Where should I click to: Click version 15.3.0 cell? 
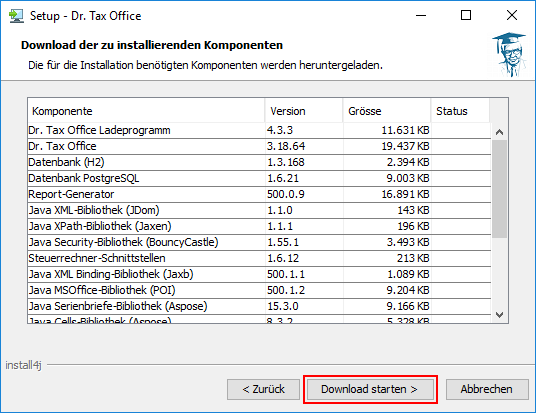[x=304, y=306]
